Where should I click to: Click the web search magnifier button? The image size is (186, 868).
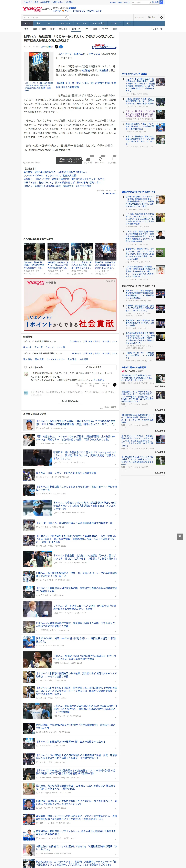click(x=161, y=2)
